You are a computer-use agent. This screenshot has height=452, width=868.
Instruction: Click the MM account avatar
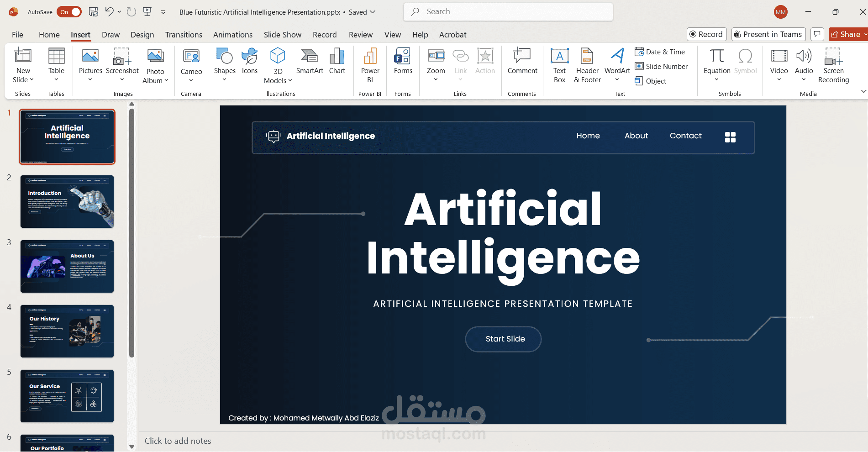click(781, 12)
